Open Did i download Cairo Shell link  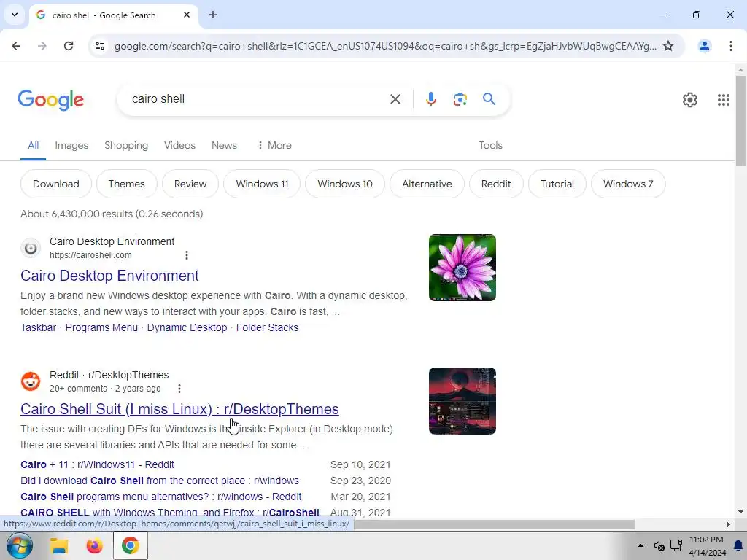point(160,481)
